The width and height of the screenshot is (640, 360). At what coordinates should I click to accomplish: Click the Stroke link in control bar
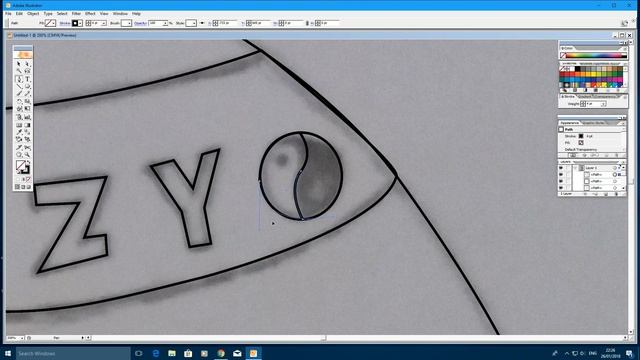coord(65,23)
